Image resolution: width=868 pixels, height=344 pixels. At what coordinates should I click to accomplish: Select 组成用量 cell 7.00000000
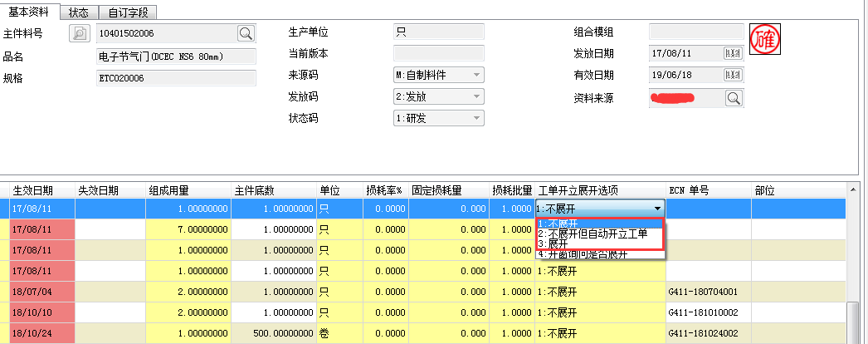[x=188, y=229]
